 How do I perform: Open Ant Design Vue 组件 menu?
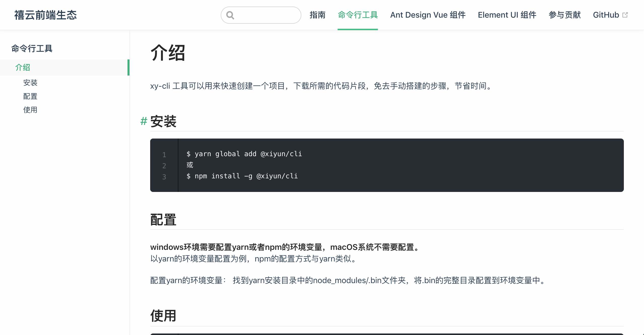[x=428, y=15]
